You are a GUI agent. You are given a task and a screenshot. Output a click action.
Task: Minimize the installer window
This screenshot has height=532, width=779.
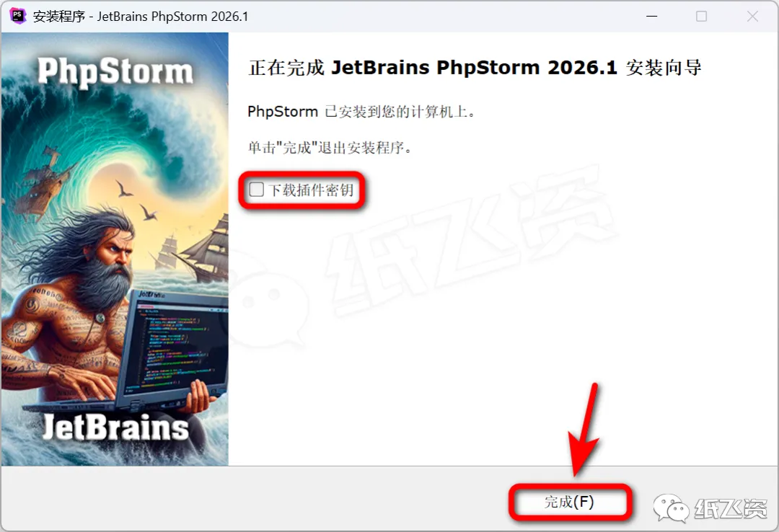click(652, 17)
